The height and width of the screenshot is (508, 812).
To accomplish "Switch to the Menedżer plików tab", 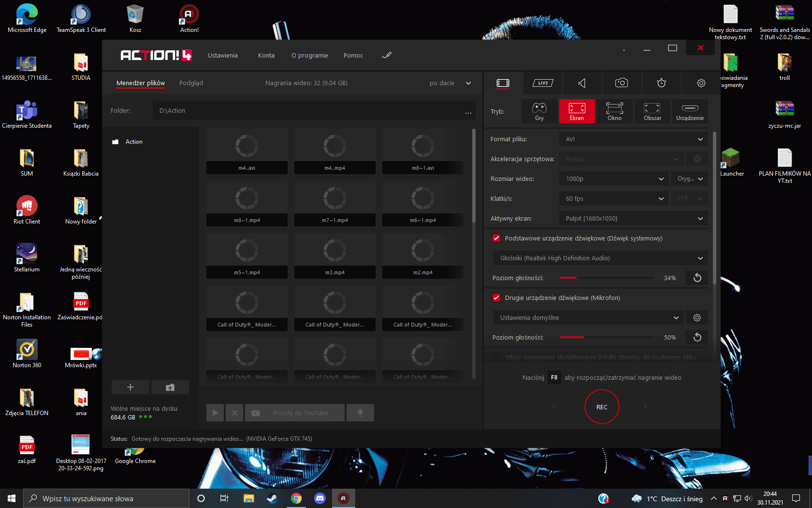I will [141, 83].
